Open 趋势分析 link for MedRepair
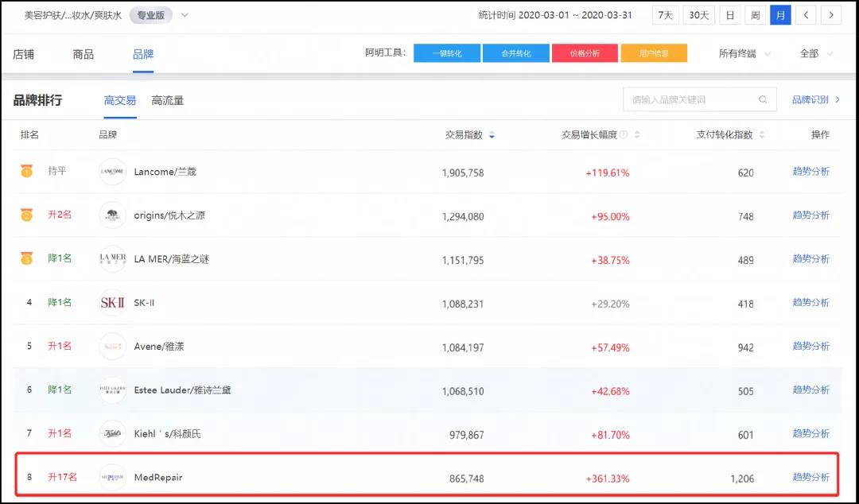The width and height of the screenshot is (859, 504). 810,477
